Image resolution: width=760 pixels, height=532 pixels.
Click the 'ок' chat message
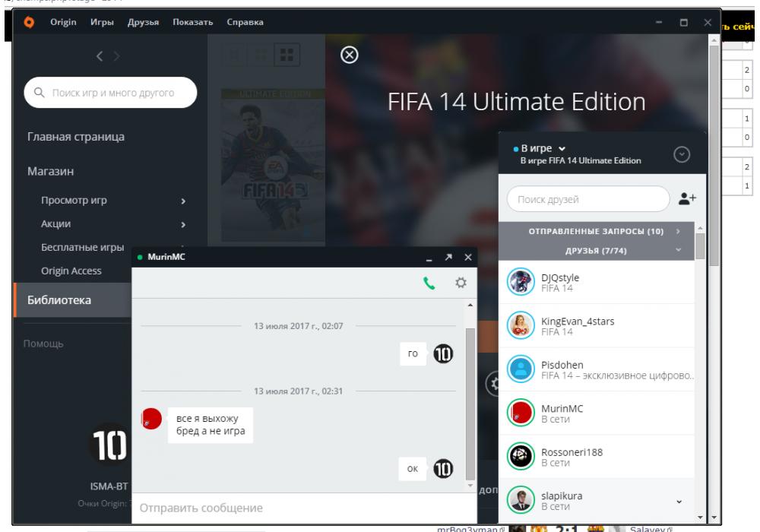pyautogui.click(x=413, y=468)
